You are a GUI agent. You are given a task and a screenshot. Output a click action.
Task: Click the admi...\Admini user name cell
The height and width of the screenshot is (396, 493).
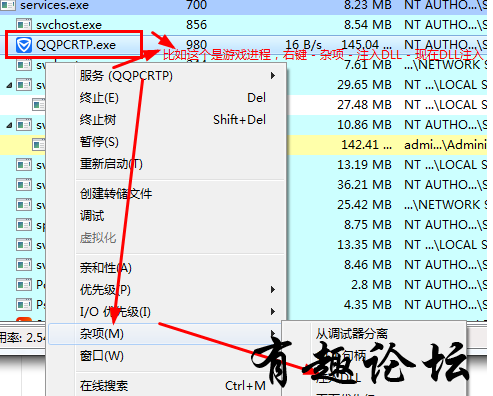point(445,145)
